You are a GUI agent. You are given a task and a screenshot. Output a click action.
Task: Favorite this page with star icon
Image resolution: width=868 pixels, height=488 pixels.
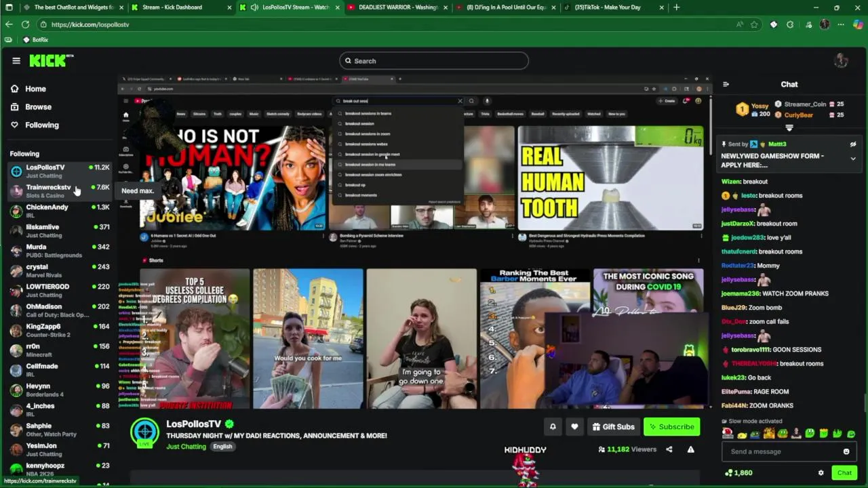pos(754,24)
